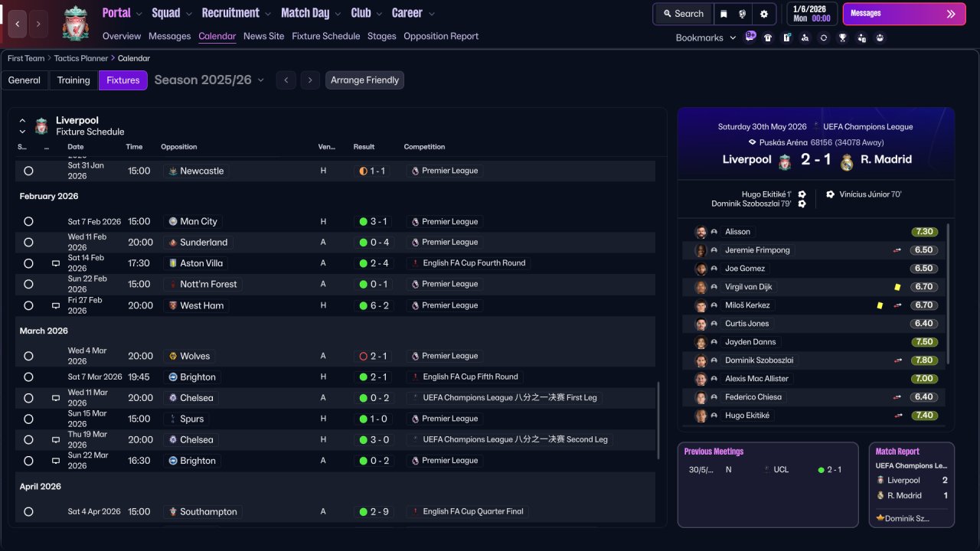Select the Newcastle fixture radio circle
Viewport: 980px width, 551px height.
click(x=28, y=171)
